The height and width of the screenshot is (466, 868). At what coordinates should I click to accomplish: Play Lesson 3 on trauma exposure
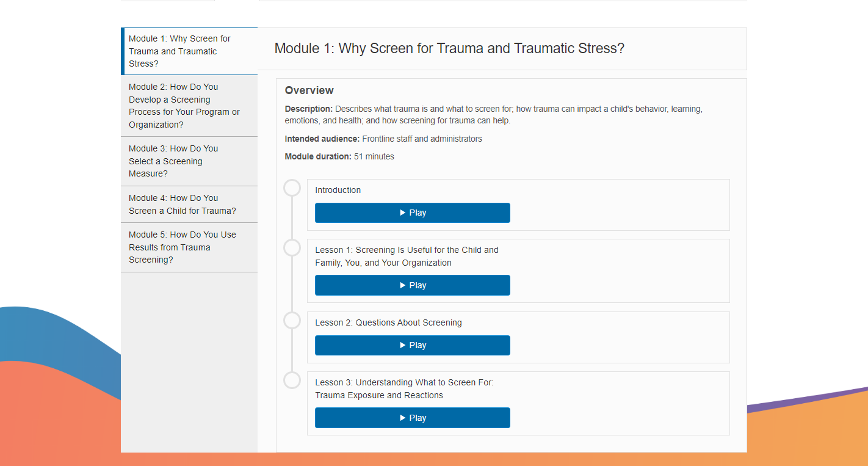click(412, 418)
